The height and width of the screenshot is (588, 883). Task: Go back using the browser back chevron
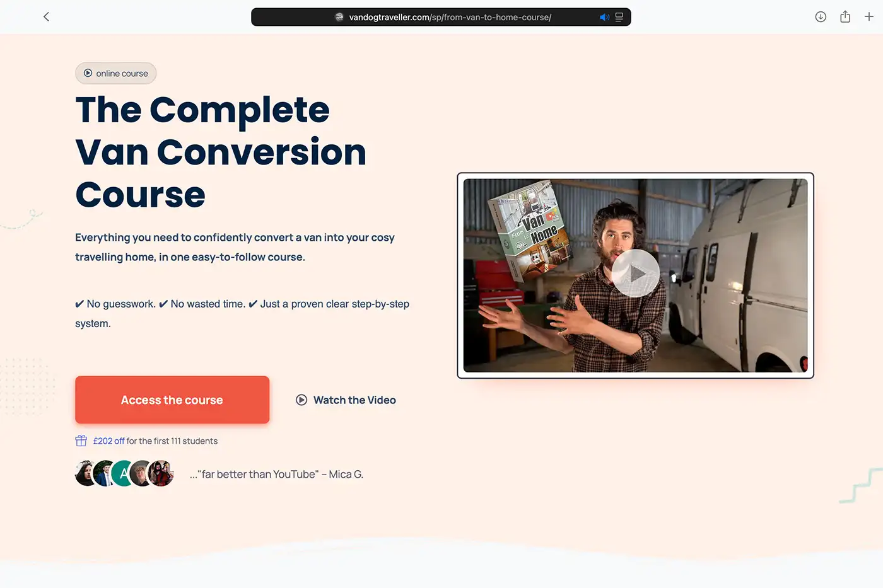46,17
